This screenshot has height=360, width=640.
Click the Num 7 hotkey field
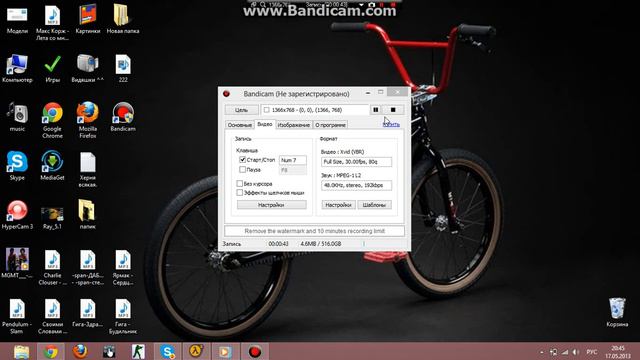[293, 160]
